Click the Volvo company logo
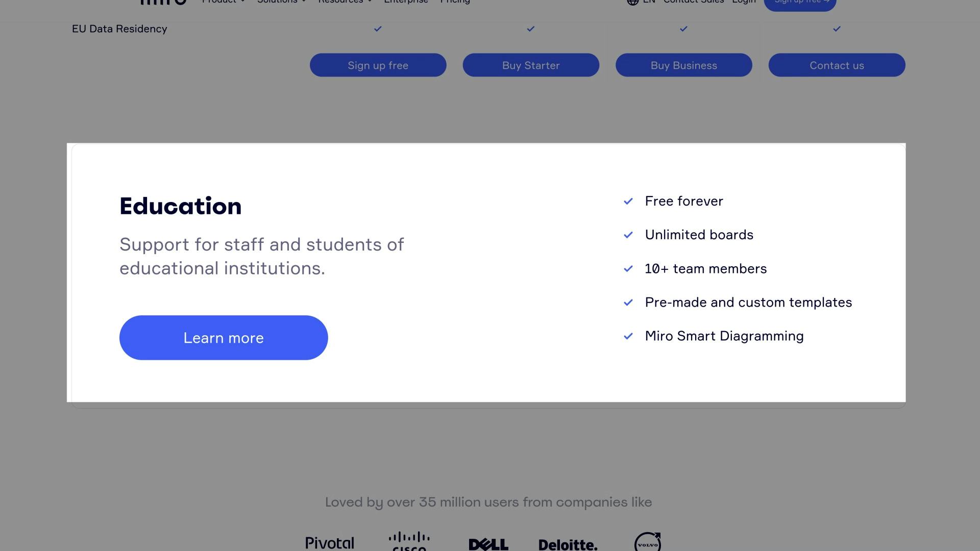The height and width of the screenshot is (551, 980). [x=649, y=542]
